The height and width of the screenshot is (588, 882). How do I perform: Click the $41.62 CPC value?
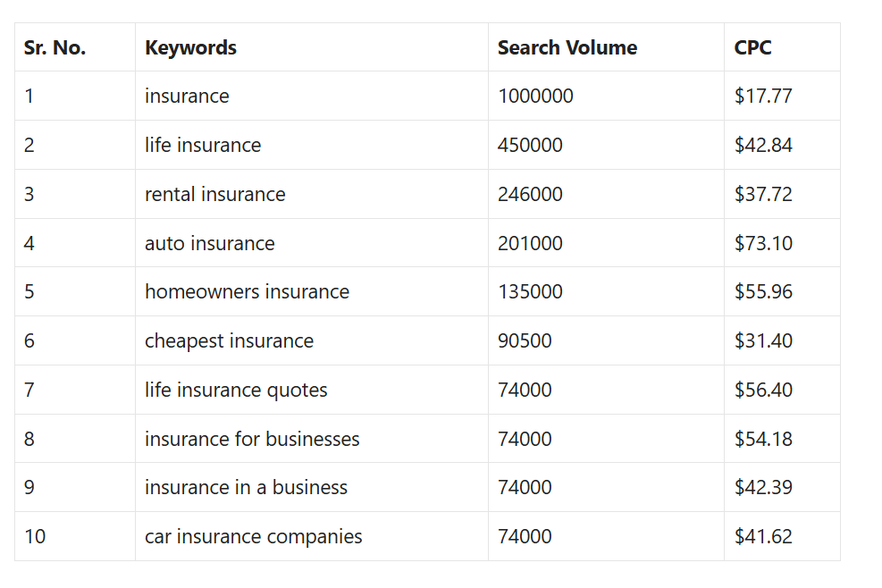point(763,537)
